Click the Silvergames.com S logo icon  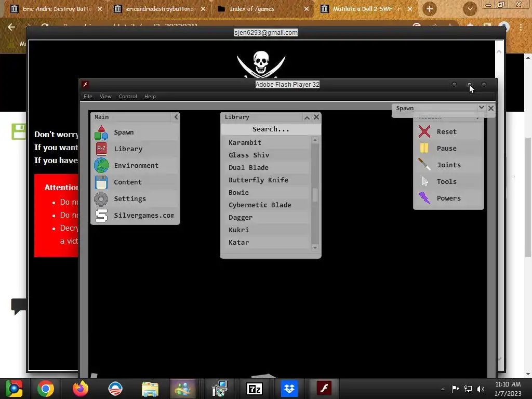pos(101,216)
